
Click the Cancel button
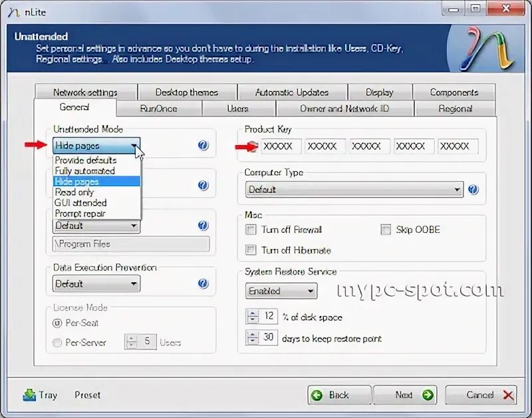(x=481, y=395)
